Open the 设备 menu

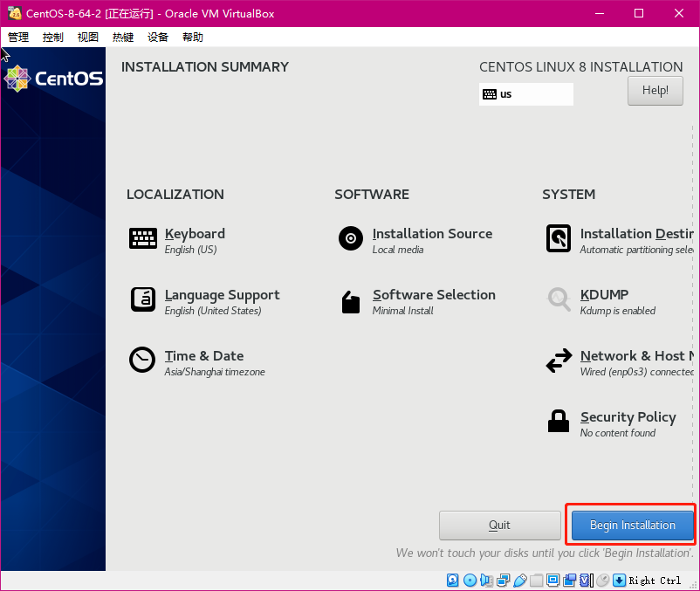[x=158, y=37]
